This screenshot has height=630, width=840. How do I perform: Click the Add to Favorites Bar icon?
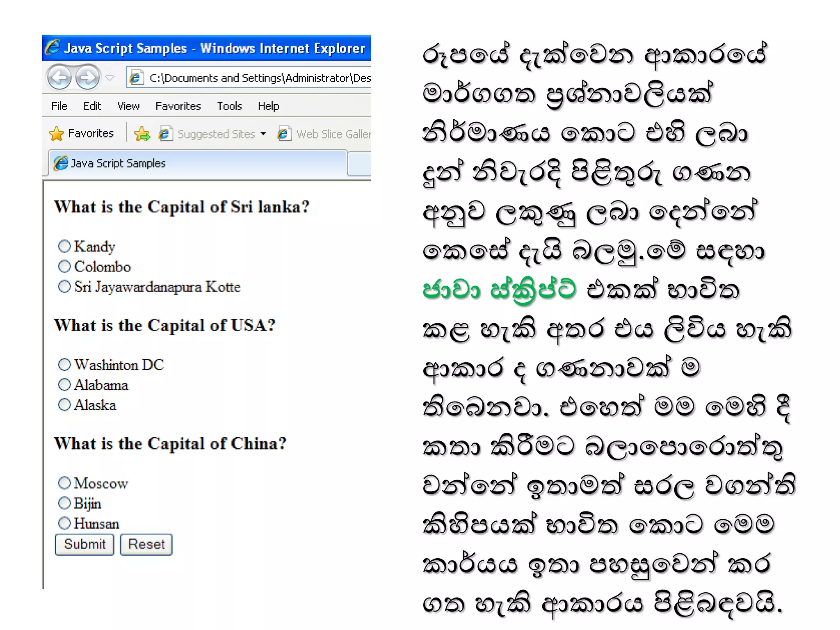point(142,134)
